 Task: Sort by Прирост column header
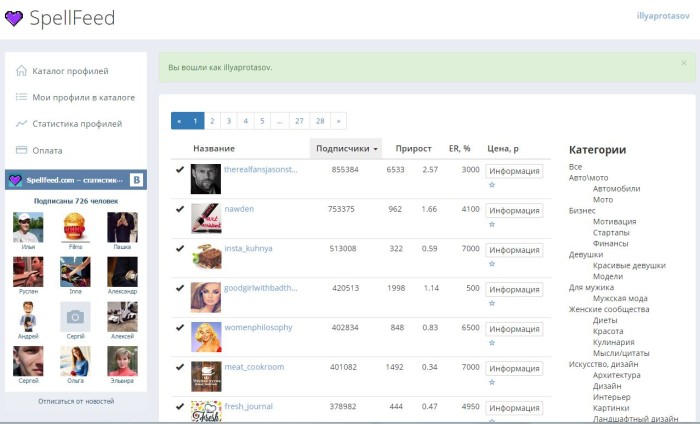point(413,149)
